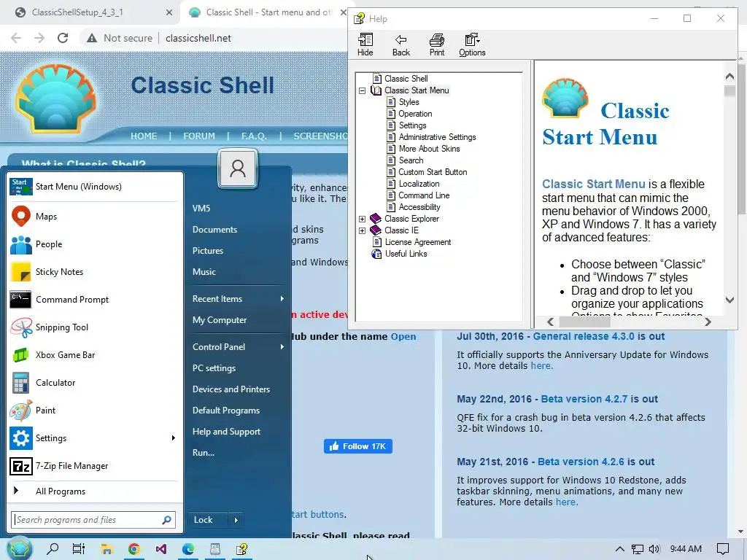Image resolution: width=747 pixels, height=560 pixels.
Task: Switch to the ClassicShellSetup_4_3_1 browser tab
Action: [90, 12]
